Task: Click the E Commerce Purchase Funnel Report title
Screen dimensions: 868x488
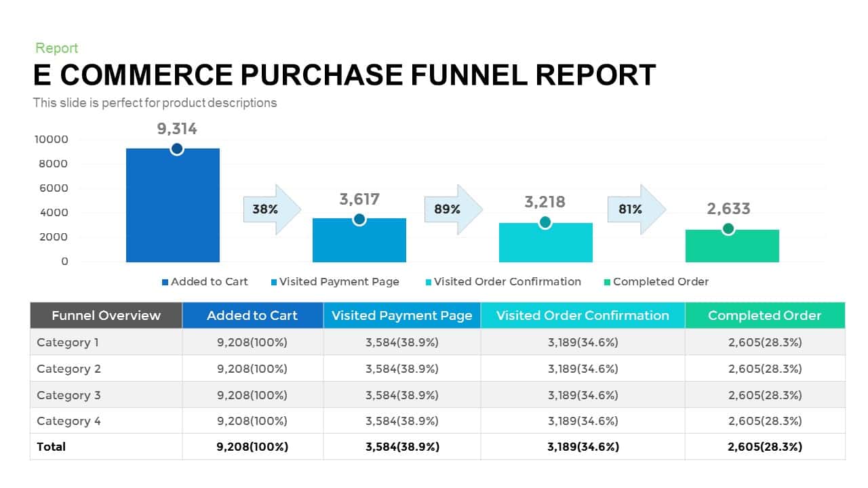Action: tap(344, 75)
